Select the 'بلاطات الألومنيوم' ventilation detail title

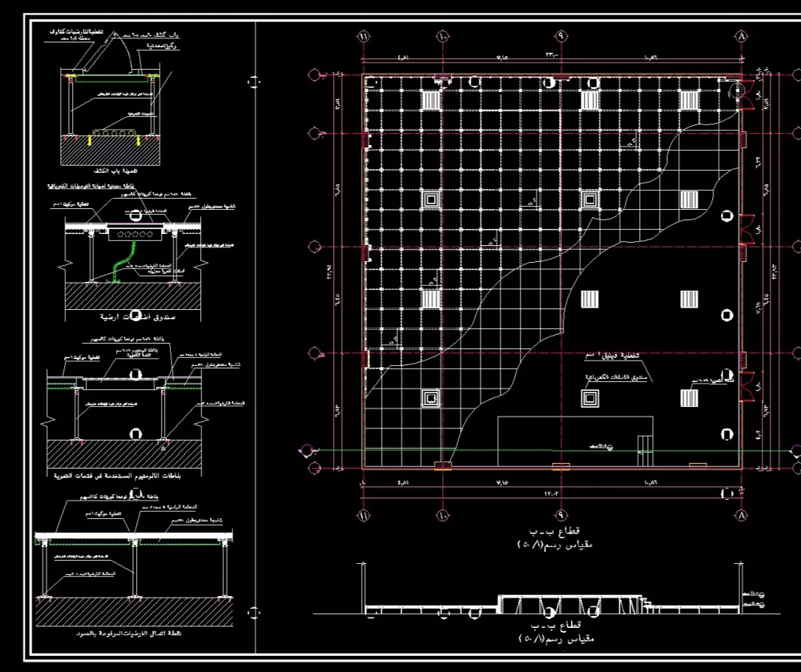[x=118, y=476]
